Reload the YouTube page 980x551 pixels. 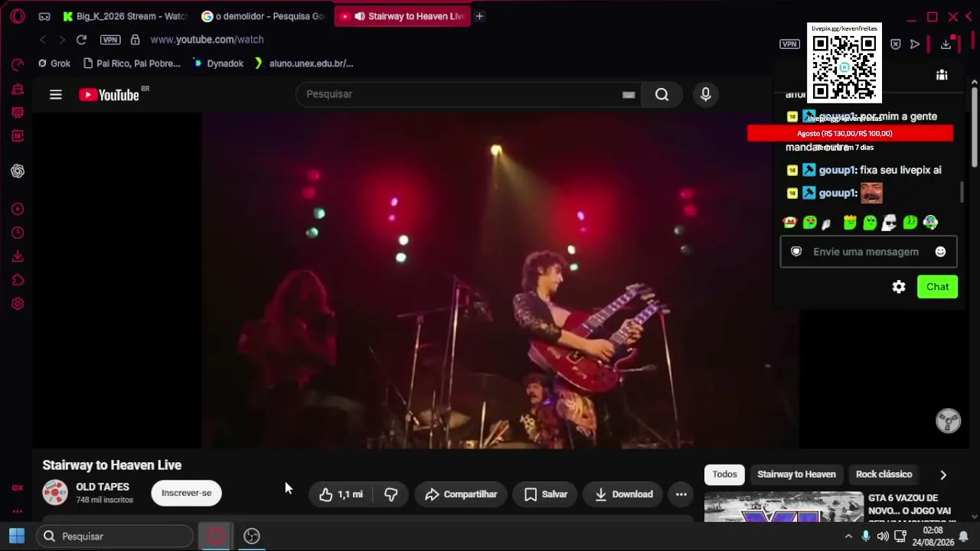coord(81,40)
